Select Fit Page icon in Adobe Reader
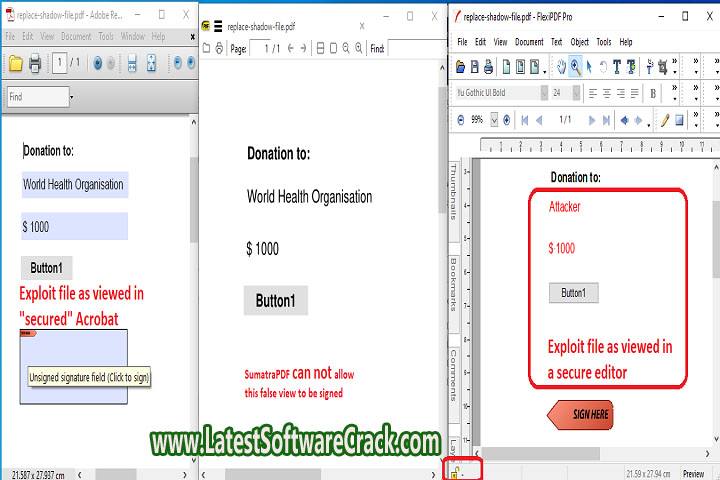 [x=151, y=63]
